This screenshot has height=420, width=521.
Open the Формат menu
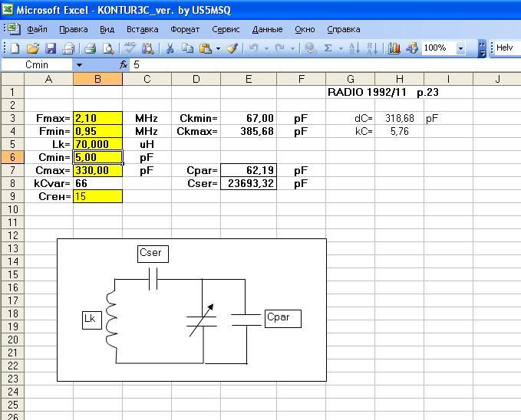[x=185, y=30]
